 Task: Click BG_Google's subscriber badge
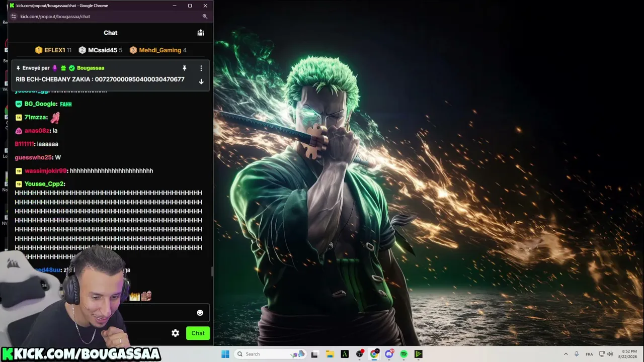pyautogui.click(x=19, y=104)
